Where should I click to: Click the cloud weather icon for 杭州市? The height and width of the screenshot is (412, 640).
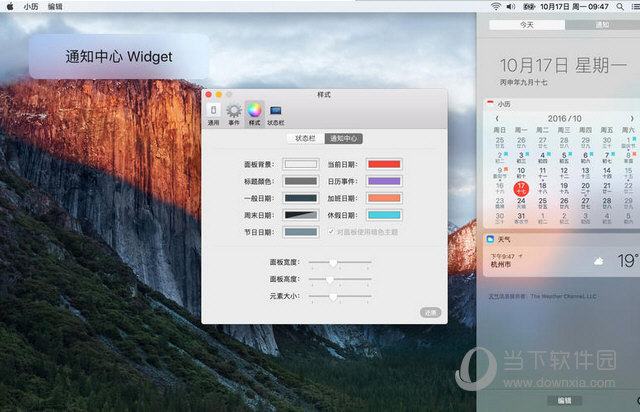(x=598, y=261)
